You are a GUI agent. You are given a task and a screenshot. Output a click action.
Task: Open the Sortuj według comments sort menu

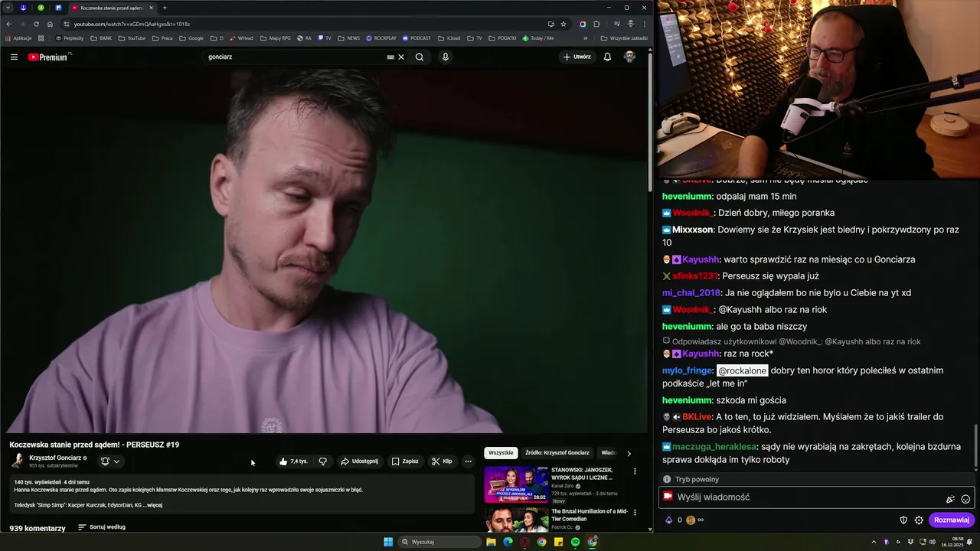[x=102, y=527]
